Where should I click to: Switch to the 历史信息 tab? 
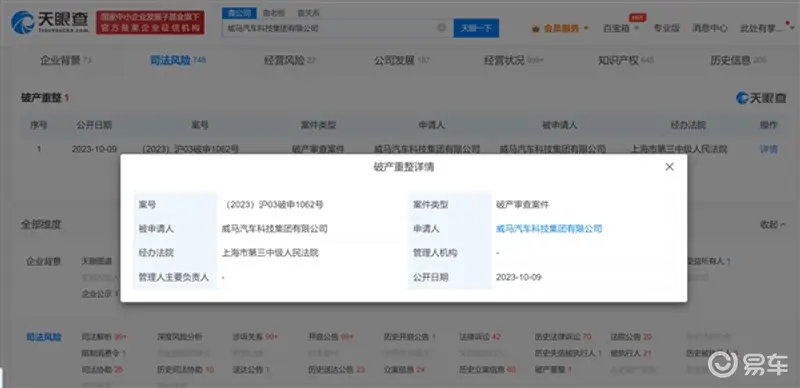pos(738,60)
